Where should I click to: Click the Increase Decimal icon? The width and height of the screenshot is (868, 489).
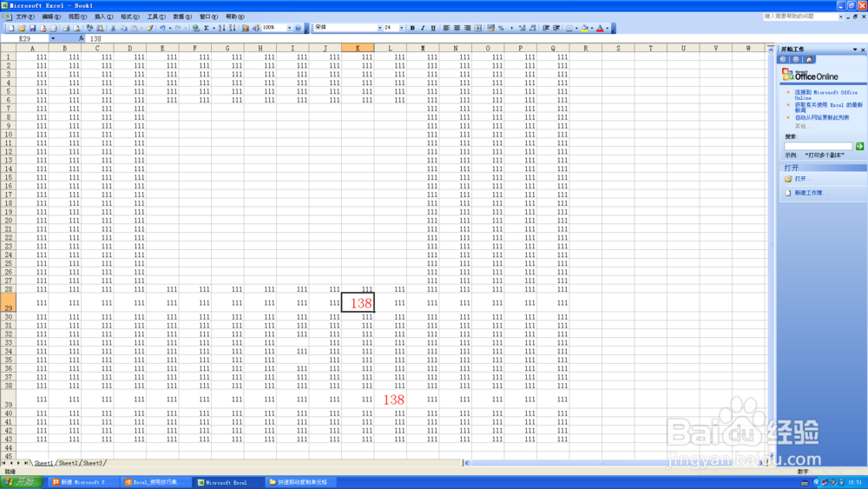pyautogui.click(x=523, y=28)
